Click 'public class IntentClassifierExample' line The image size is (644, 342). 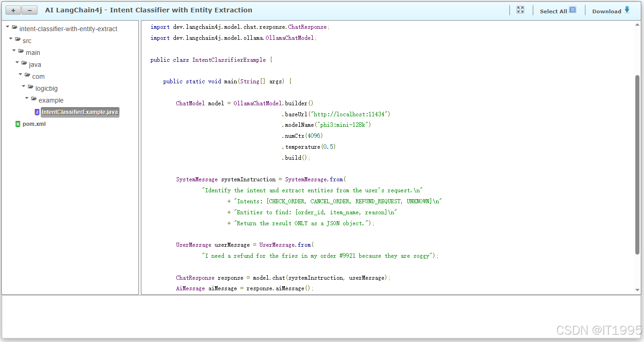(211, 60)
